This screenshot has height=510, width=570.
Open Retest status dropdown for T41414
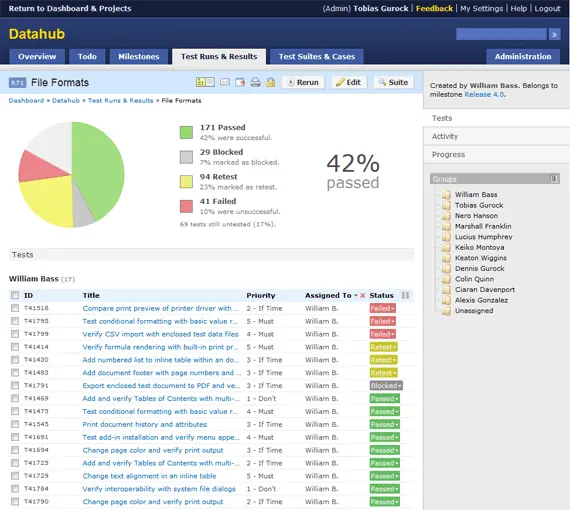pos(384,347)
